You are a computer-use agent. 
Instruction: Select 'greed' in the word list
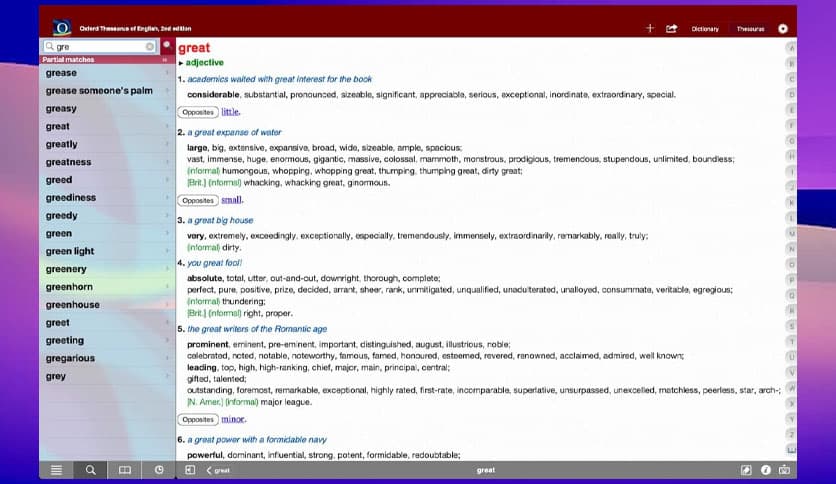point(107,180)
